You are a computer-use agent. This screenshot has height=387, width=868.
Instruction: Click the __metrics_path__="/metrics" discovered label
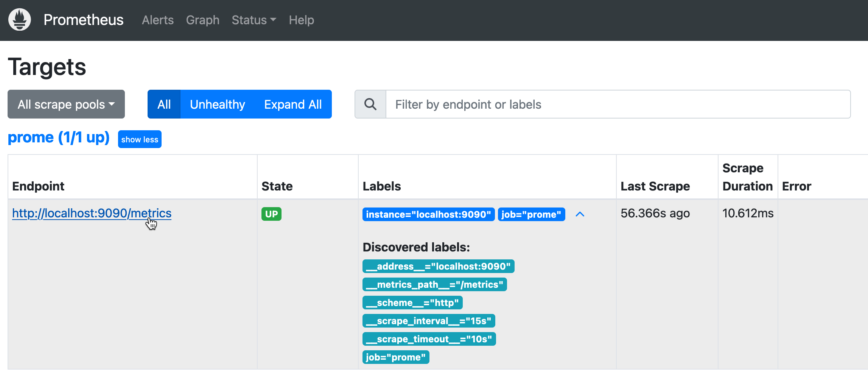coord(434,284)
